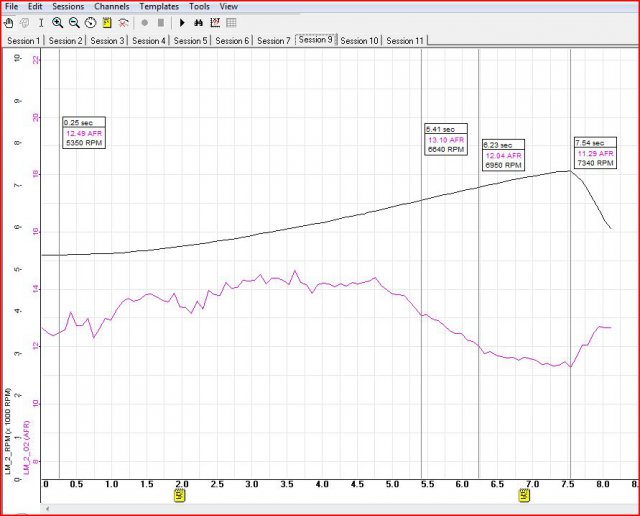Click the binoculars find icon
This screenshot has width=640, height=516.
tap(199, 22)
